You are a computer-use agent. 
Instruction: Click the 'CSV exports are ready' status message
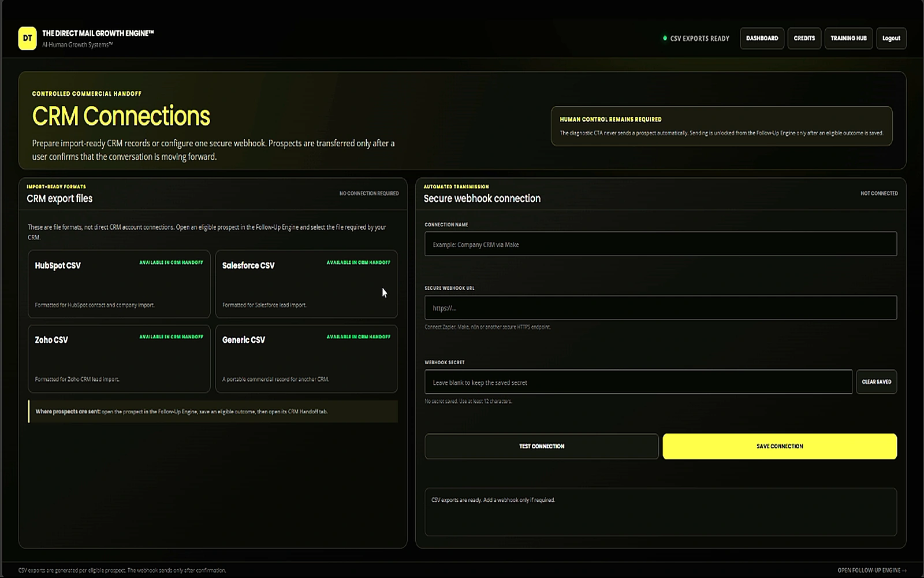click(493, 500)
